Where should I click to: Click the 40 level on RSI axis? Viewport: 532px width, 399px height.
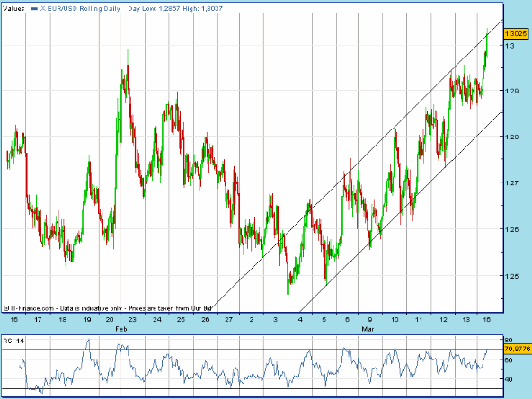509,379
